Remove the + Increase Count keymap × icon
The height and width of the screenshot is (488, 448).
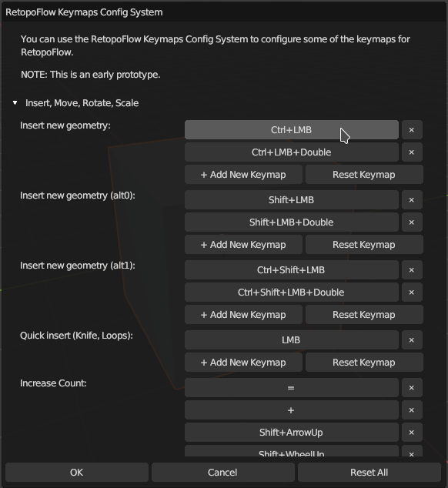412,410
